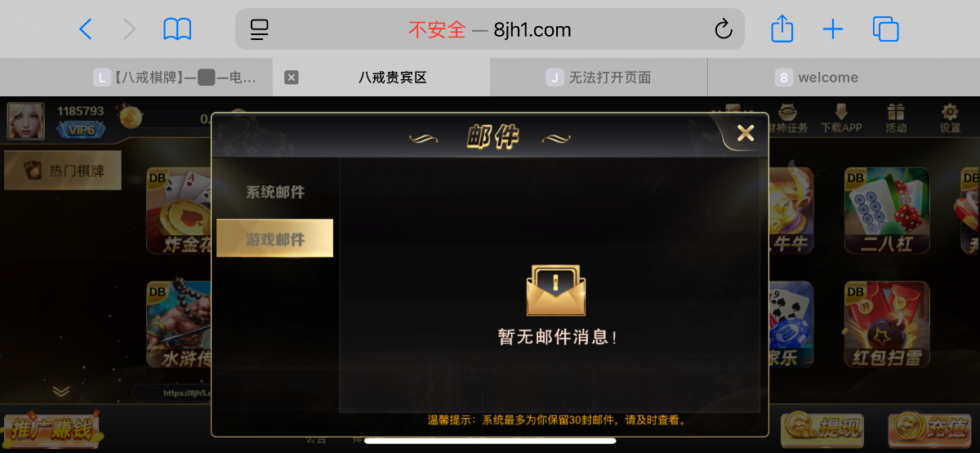
Task: Open the 二八杠 mahjong game
Action: (886, 211)
